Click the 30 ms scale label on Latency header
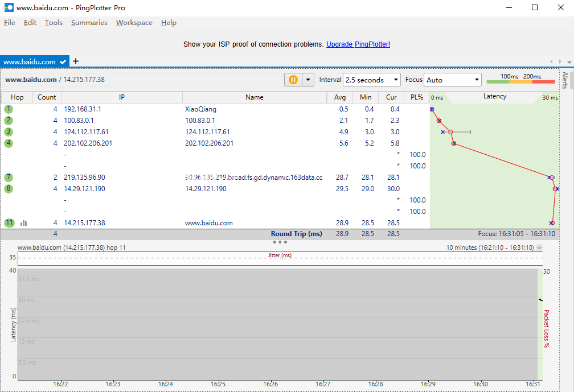Viewport: 574px width, 392px height. [550, 98]
